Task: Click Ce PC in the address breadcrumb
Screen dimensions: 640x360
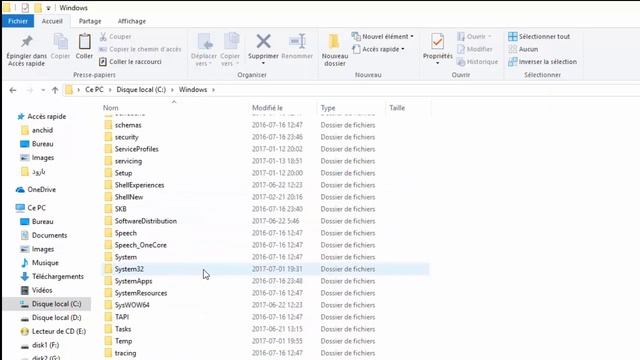Action: coord(94,90)
